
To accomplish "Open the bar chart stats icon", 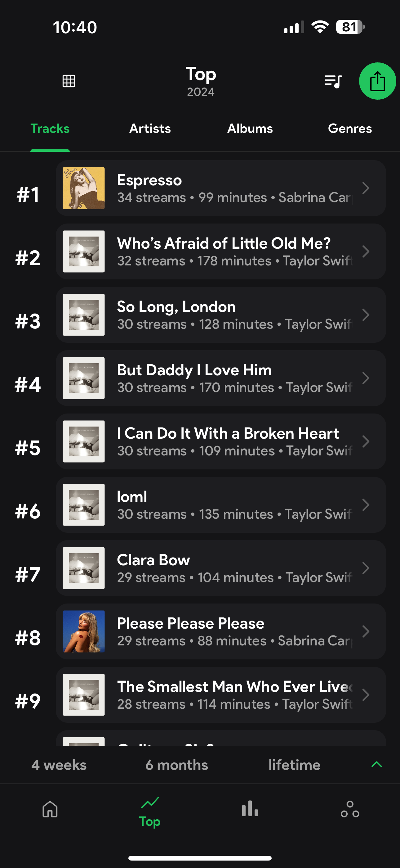I will click(x=250, y=809).
